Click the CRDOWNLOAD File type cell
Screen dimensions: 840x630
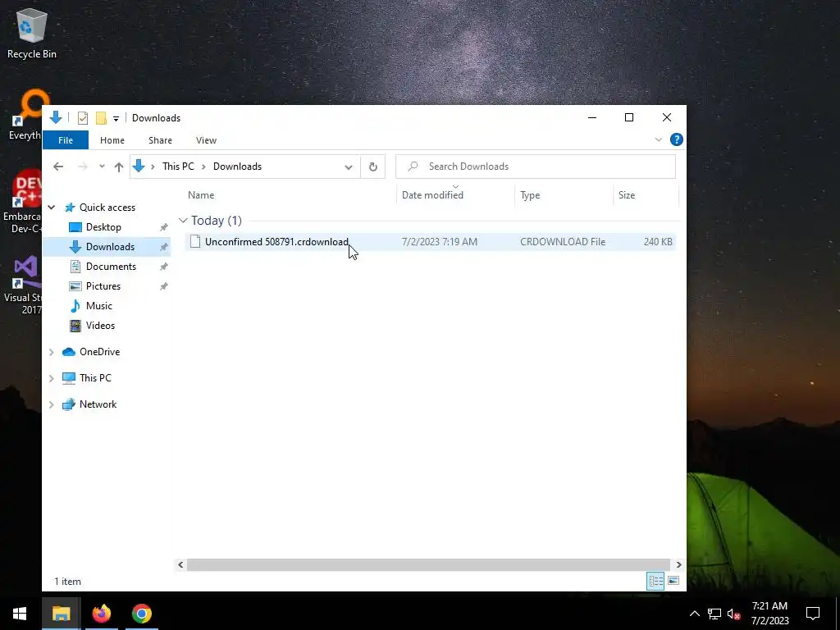click(563, 242)
